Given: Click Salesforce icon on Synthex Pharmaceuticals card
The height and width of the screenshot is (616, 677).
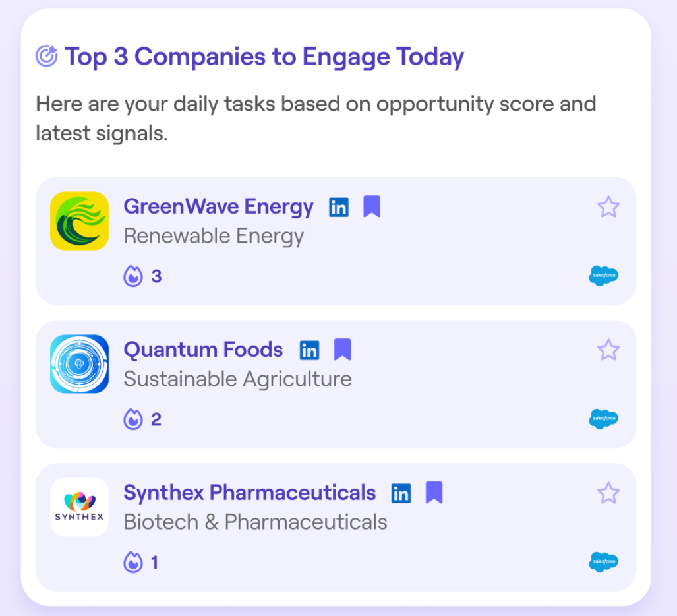Looking at the screenshot, I should point(603,561).
